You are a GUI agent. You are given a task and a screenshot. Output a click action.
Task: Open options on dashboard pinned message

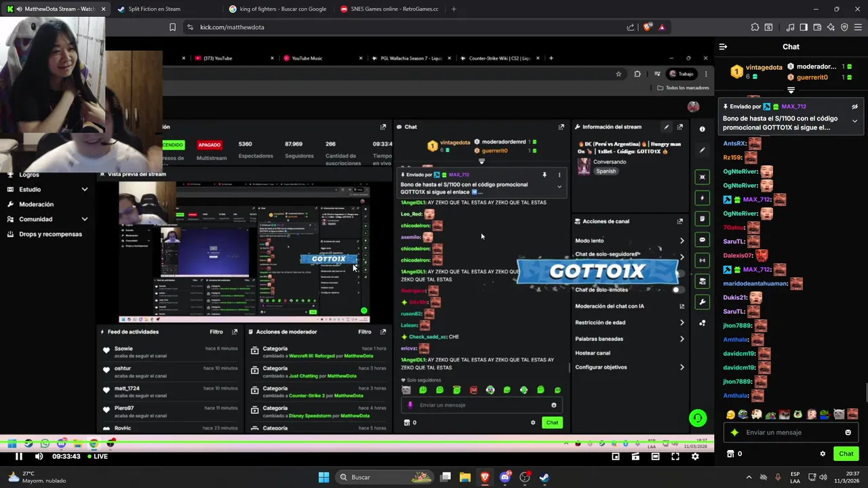(559, 175)
